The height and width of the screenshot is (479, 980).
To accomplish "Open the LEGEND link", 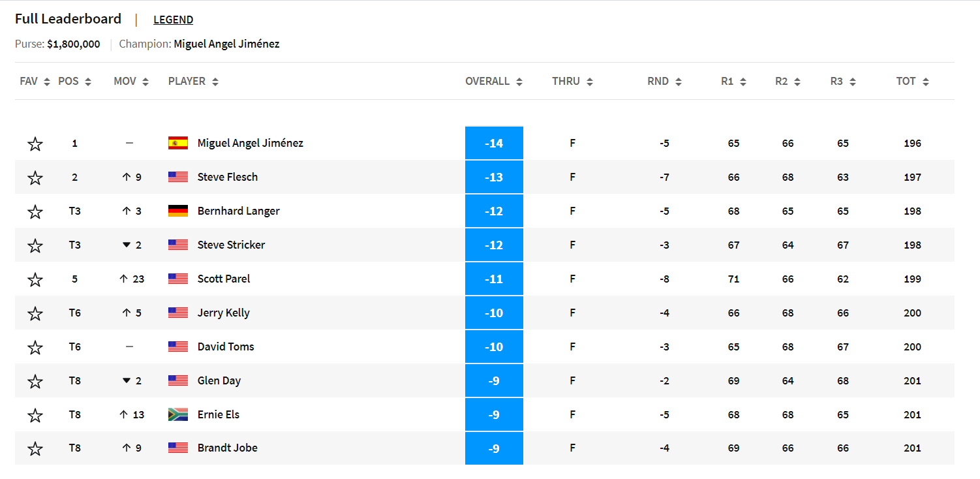I will click(173, 20).
